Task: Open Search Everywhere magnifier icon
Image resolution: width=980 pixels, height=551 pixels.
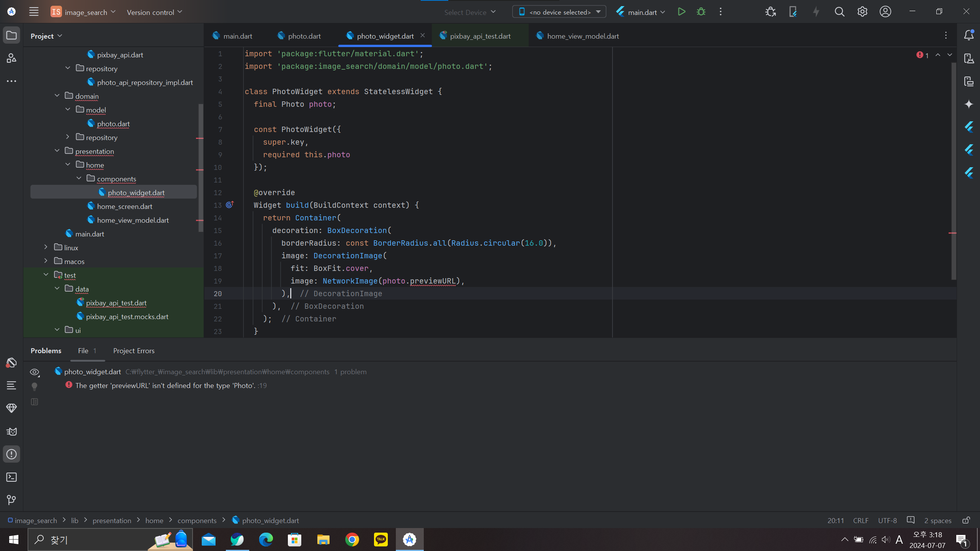Action: pos(839,12)
